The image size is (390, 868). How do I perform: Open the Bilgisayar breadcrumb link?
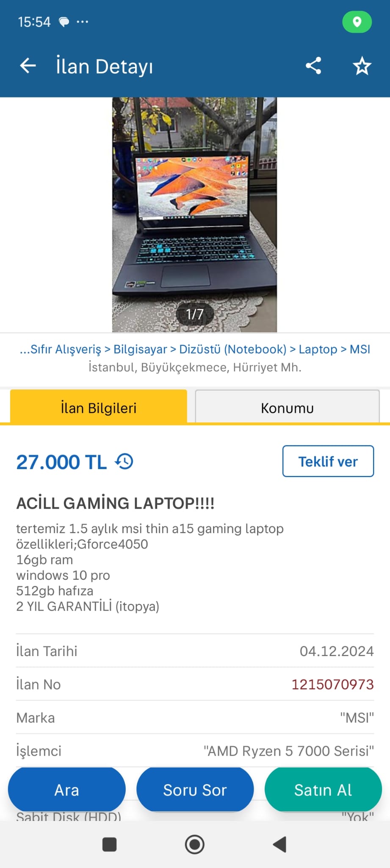coord(140,349)
